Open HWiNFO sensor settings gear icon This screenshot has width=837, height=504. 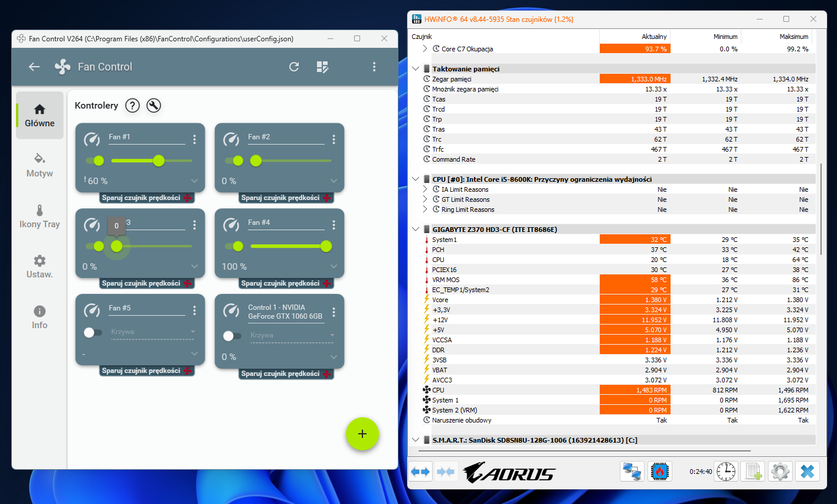pyautogui.click(x=780, y=472)
